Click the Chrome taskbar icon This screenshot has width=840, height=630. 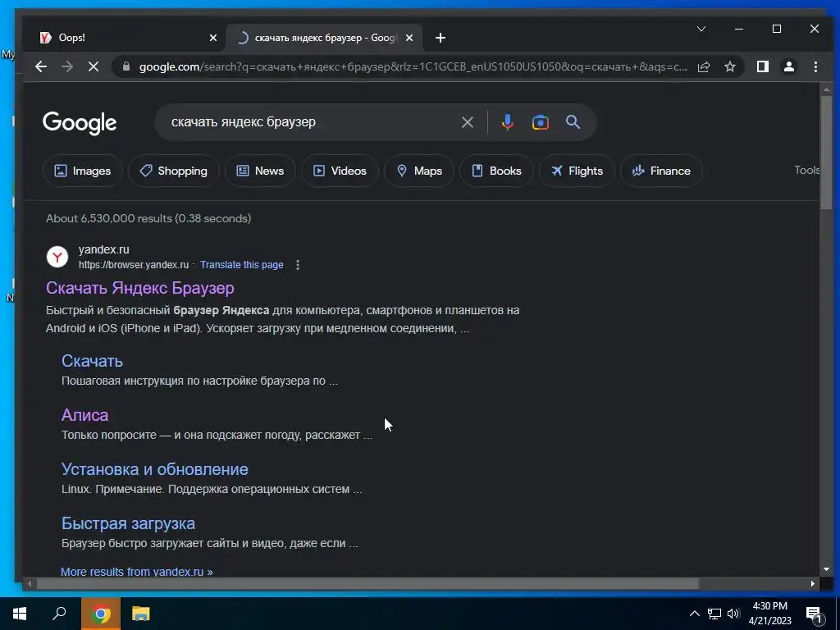(x=101, y=614)
